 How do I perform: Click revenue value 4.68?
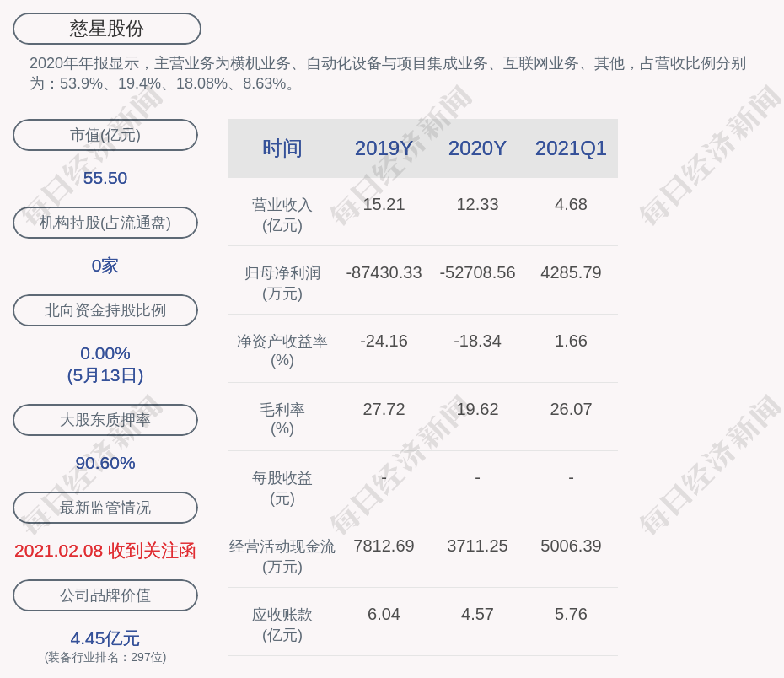tap(571, 205)
